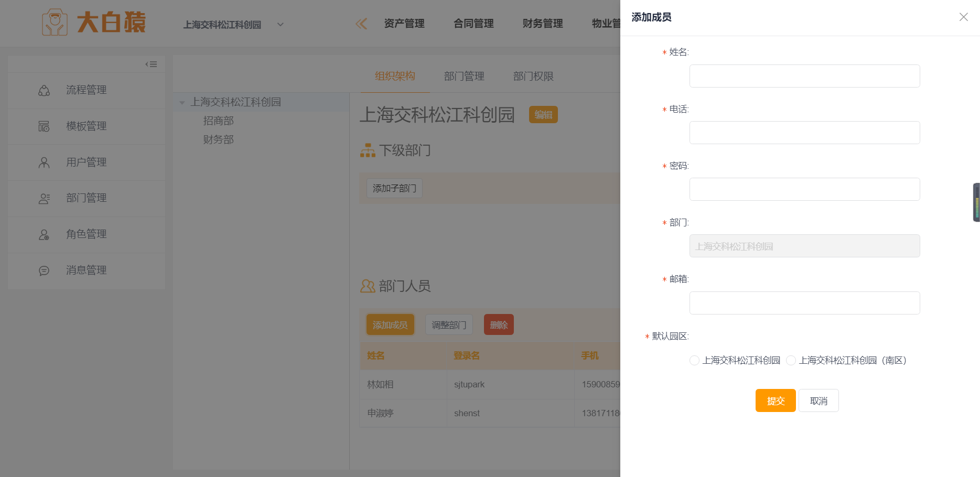Click the 大白猿 monkey logo icon
The image size is (980, 477).
pos(55,23)
